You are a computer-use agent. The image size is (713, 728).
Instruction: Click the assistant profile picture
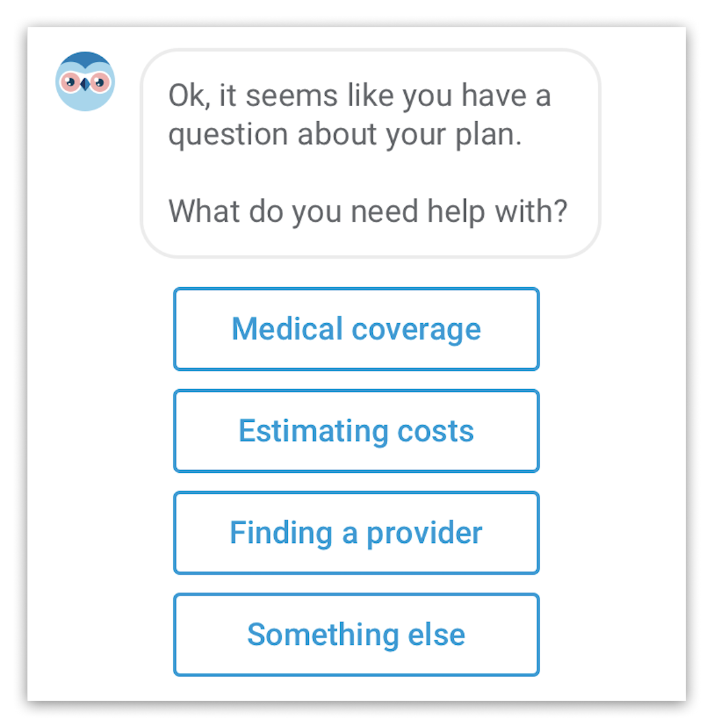click(86, 81)
